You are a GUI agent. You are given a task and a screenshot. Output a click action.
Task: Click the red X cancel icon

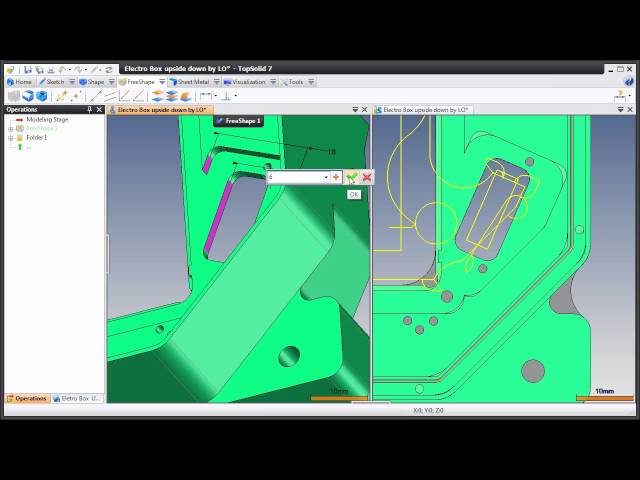[x=367, y=177]
